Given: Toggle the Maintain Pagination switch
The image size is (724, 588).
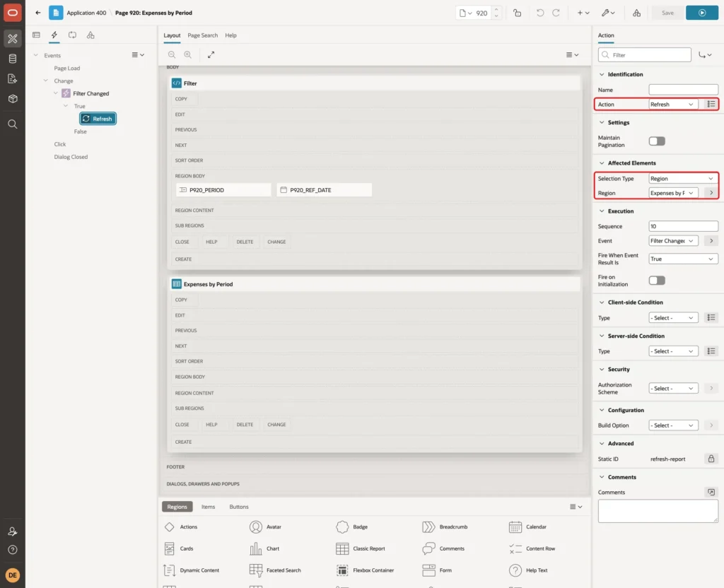Looking at the screenshot, I should tap(657, 141).
